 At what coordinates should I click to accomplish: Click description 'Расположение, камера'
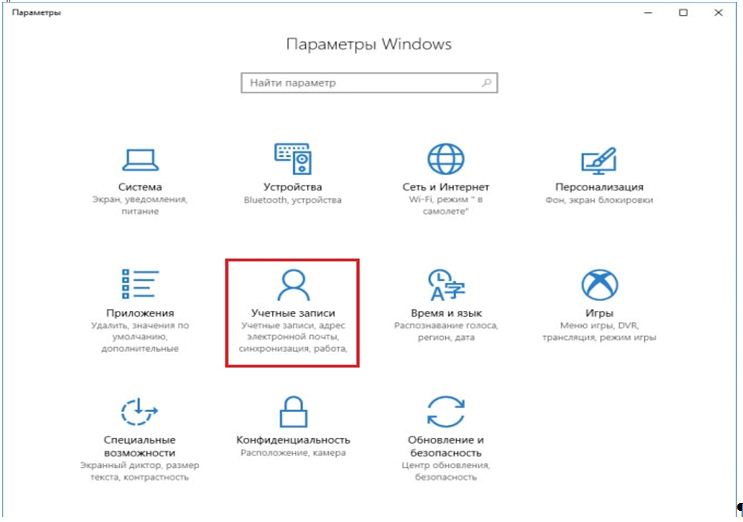click(293, 453)
